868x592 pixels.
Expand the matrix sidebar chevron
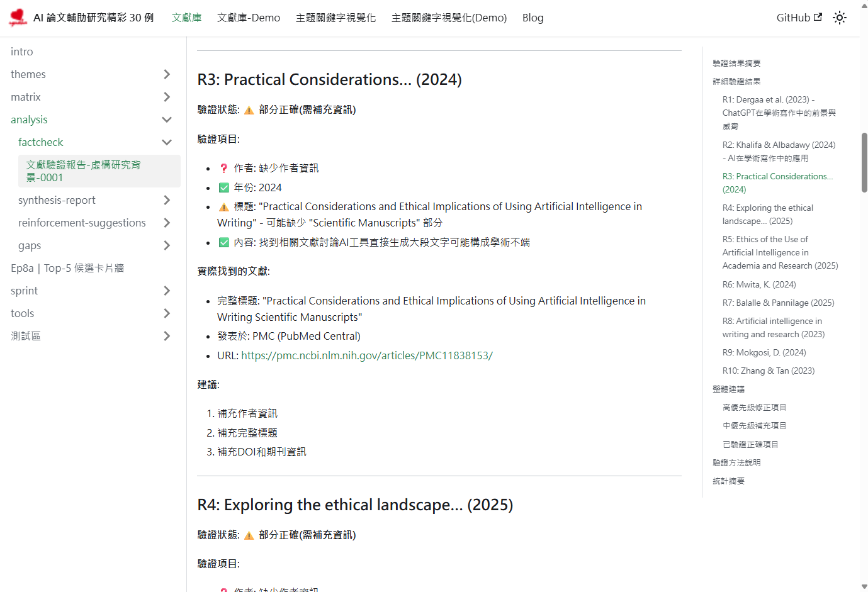167,97
